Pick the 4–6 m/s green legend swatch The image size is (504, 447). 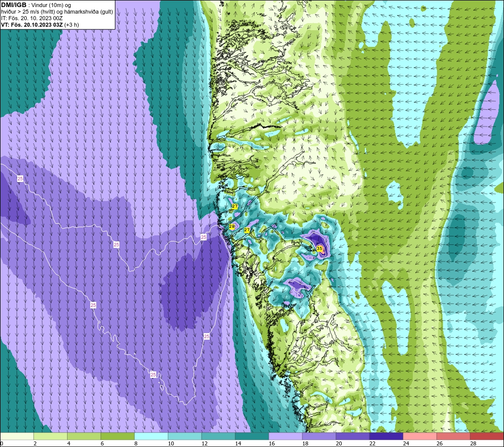[x=84, y=436]
